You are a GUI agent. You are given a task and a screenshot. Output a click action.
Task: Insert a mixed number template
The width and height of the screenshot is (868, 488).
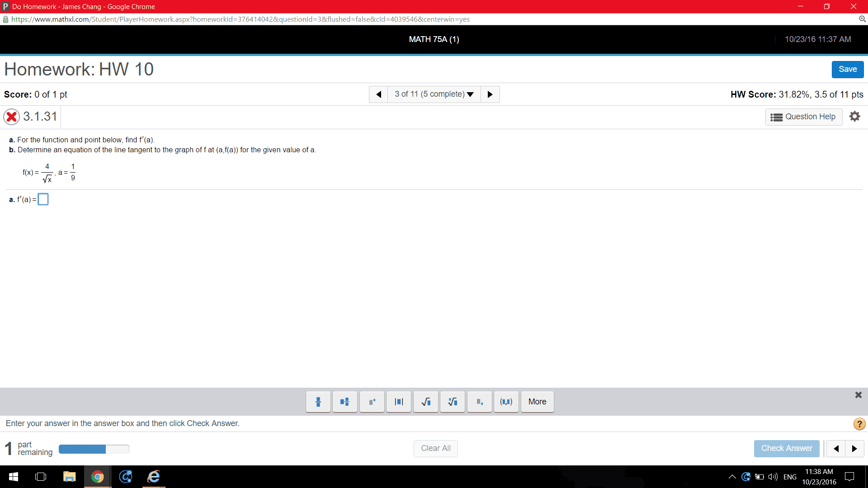tap(344, 402)
